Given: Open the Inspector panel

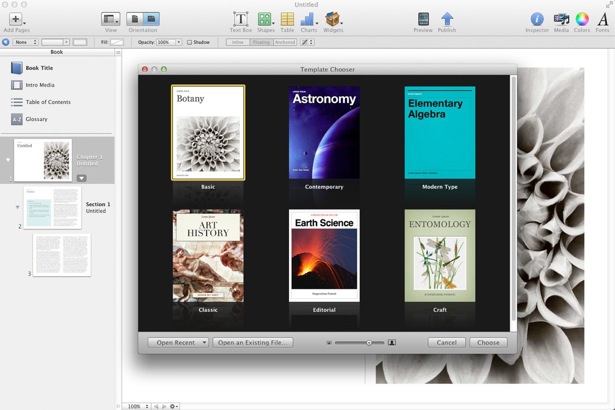Looking at the screenshot, I should pyautogui.click(x=537, y=19).
